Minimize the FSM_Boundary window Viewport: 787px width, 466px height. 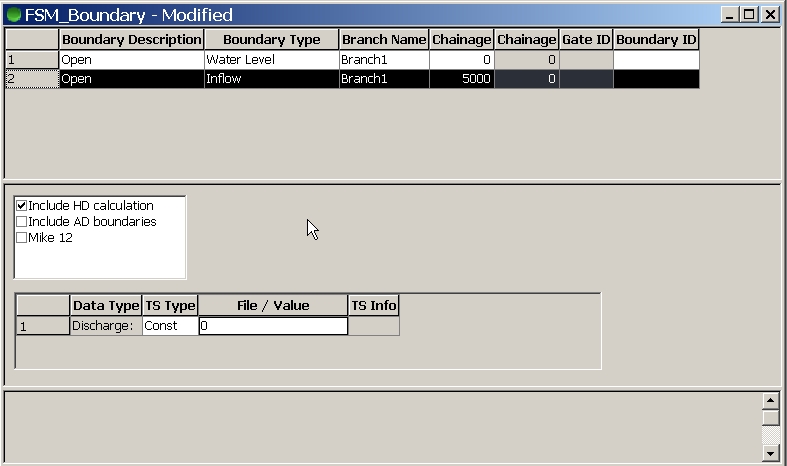[731, 15]
